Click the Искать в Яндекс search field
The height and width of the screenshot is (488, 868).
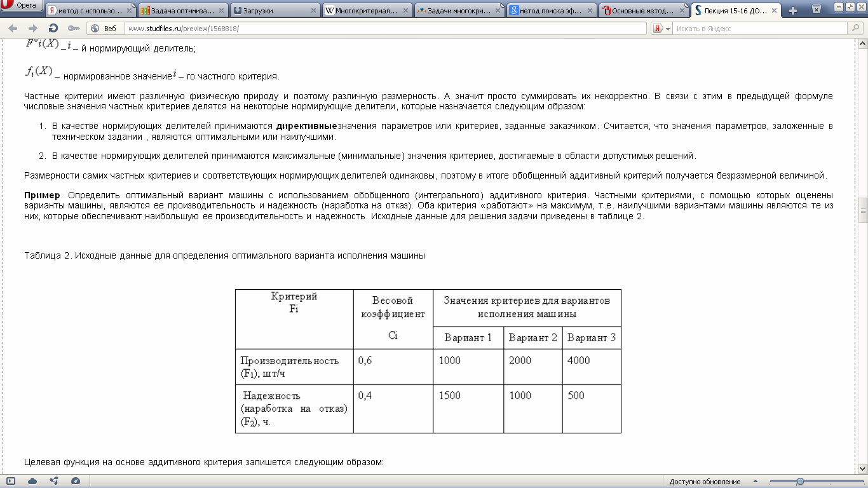coord(761,29)
